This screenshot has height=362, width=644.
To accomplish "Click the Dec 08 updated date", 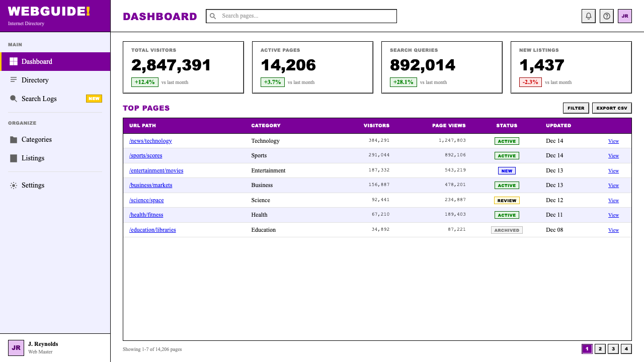I will [x=554, y=230].
